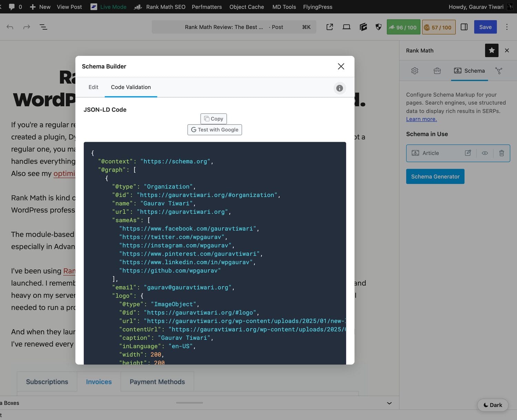Open the post title command palette

point(234,27)
